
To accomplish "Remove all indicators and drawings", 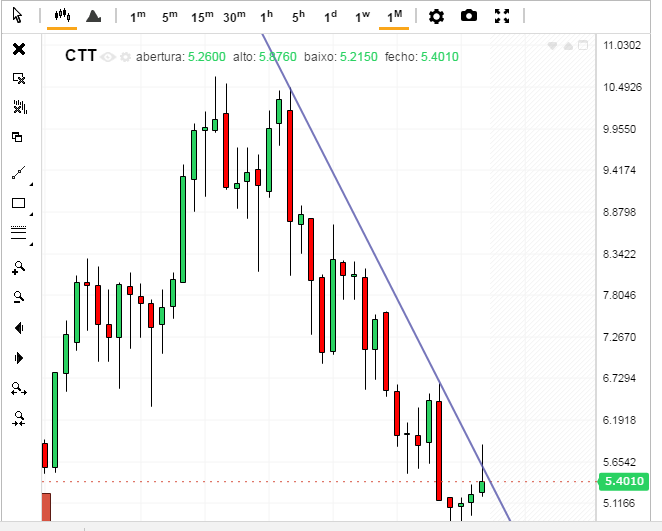I will point(19,107).
